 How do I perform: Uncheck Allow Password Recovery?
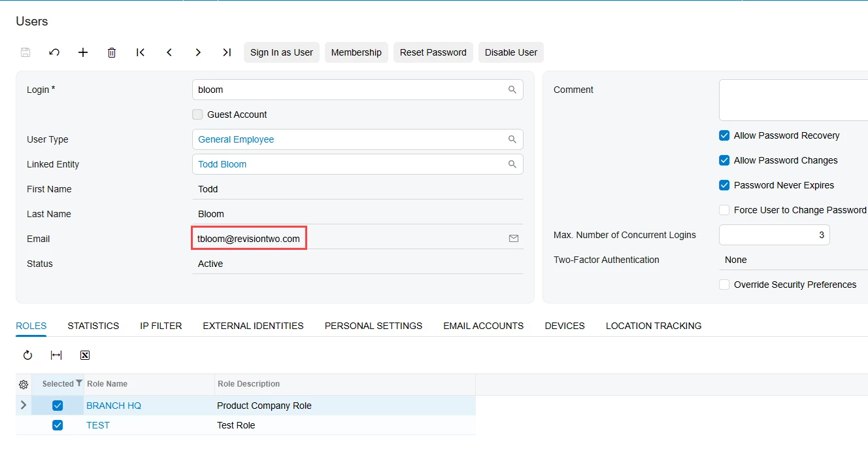click(x=724, y=135)
